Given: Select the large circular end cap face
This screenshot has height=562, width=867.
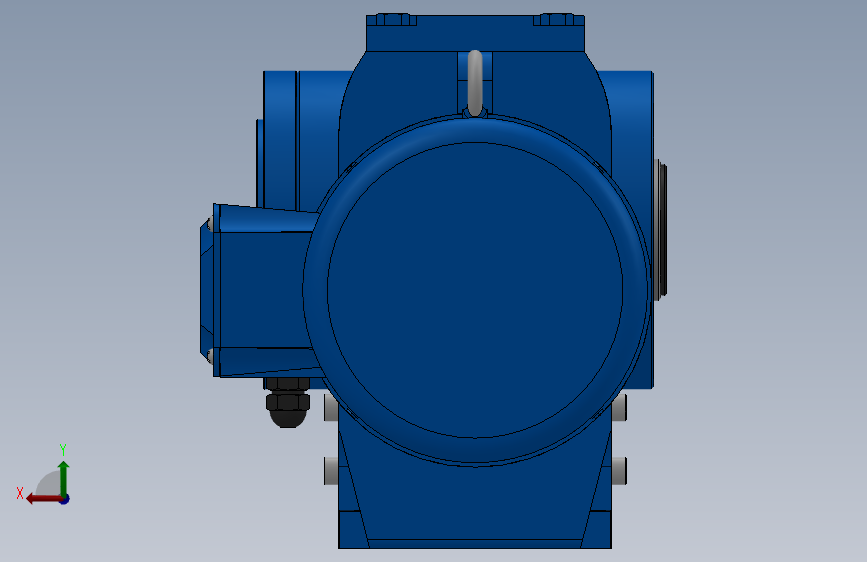Looking at the screenshot, I should 475,290.
